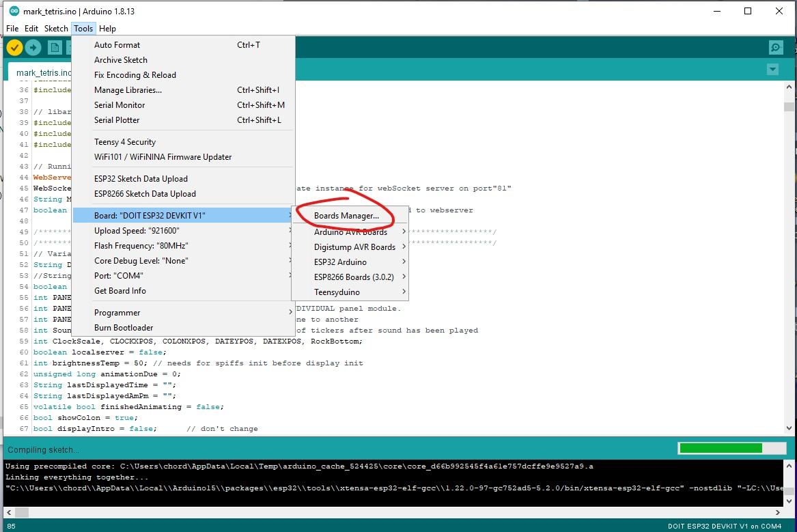The height and width of the screenshot is (532, 797).
Task: Open the tab options dropdown arrow
Action: coord(772,69)
